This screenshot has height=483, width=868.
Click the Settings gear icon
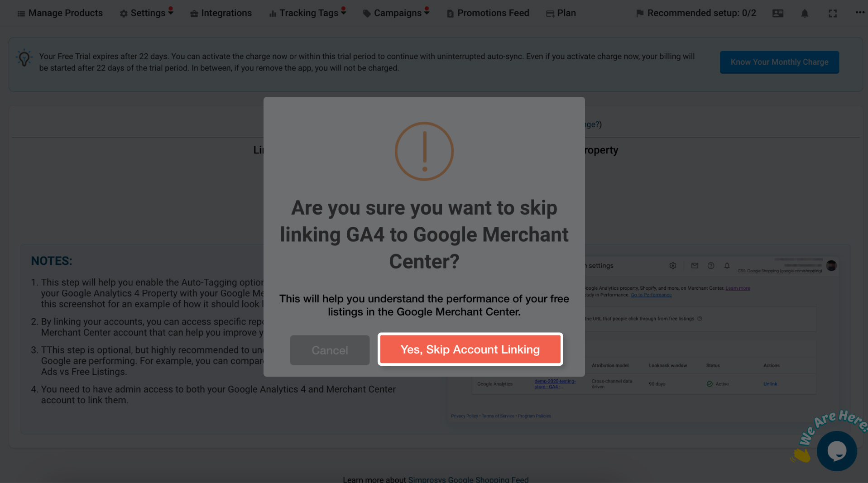point(124,14)
